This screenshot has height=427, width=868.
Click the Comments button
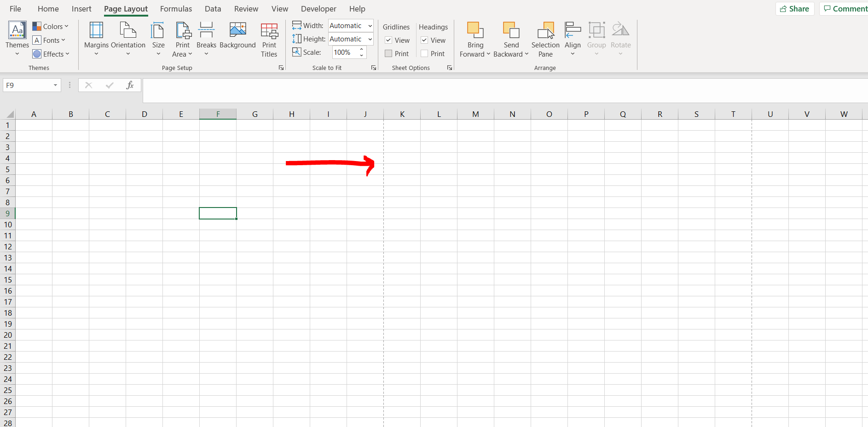(845, 9)
